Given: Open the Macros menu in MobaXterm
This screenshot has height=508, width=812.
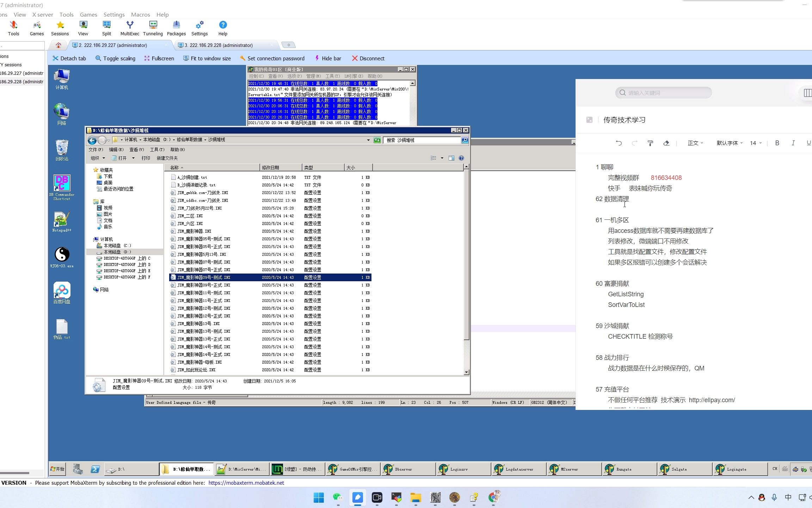Looking at the screenshot, I should pyautogui.click(x=140, y=14).
